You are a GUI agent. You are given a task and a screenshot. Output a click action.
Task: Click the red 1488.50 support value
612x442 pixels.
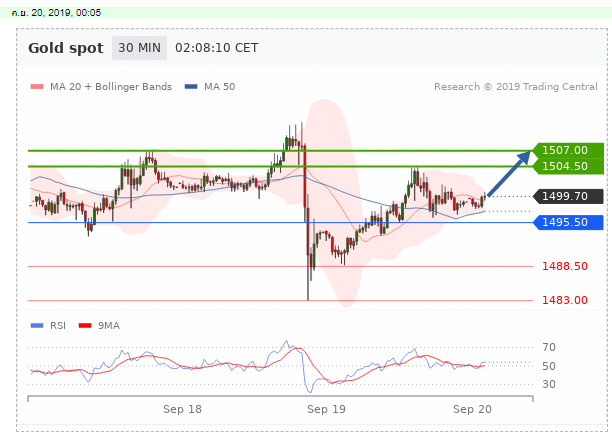click(x=565, y=266)
